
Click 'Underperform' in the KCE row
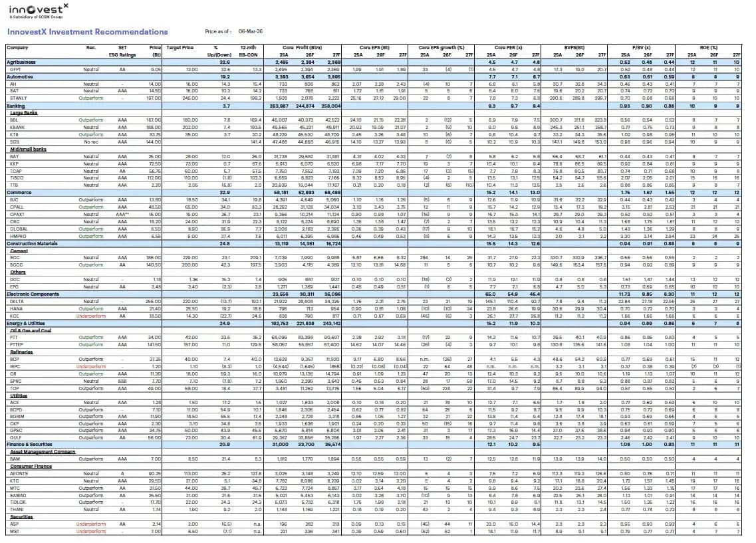[90, 316]
